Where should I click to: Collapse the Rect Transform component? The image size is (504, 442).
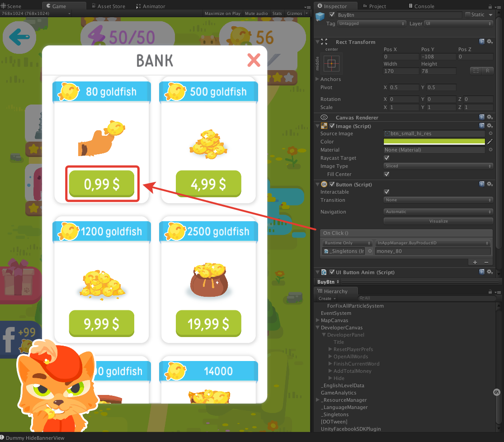pyautogui.click(x=317, y=42)
